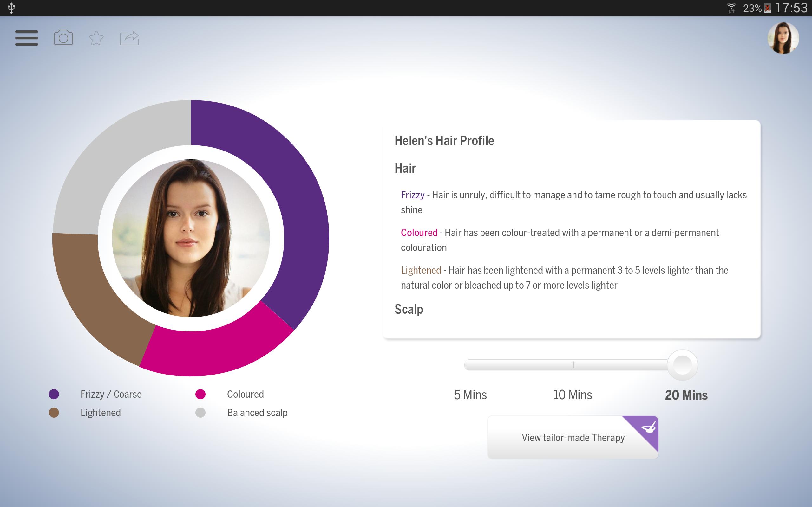
Task: Click the duration slider handle
Action: [x=682, y=365]
